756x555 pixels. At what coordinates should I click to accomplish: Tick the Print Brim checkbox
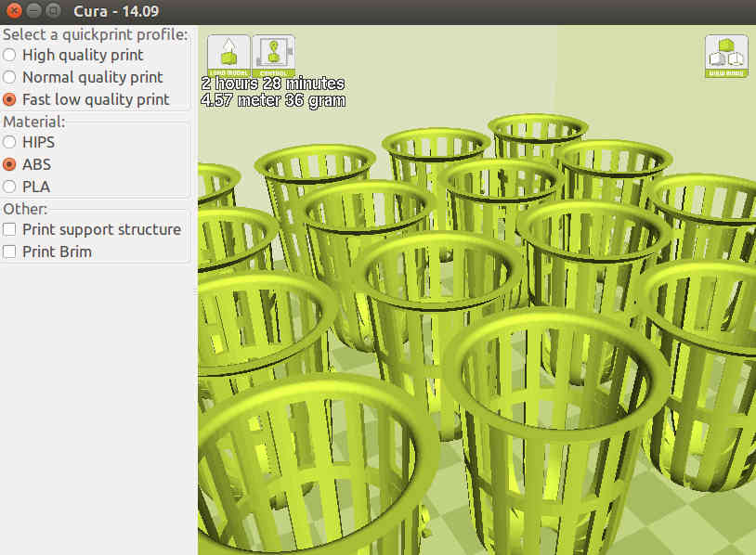(9, 252)
